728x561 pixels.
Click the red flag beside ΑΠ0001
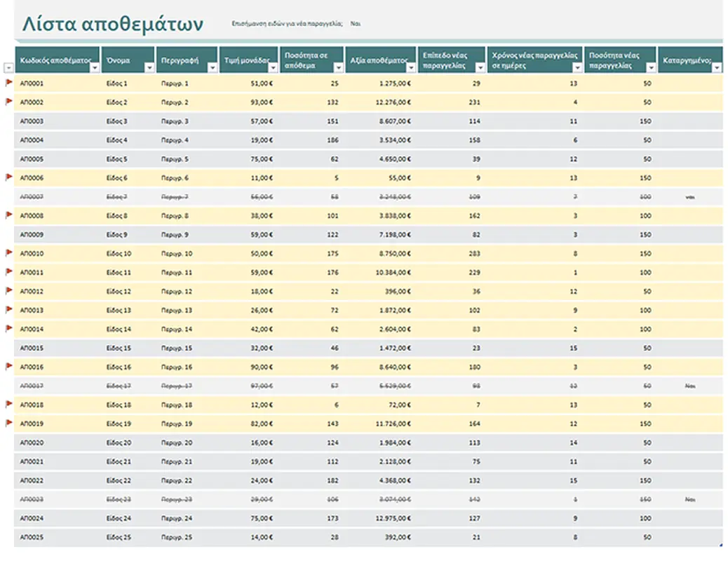9,83
